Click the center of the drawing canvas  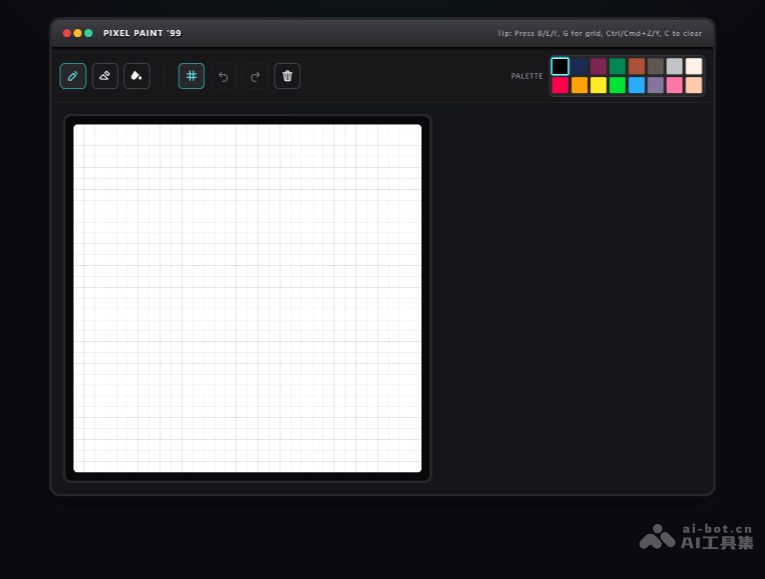click(247, 298)
